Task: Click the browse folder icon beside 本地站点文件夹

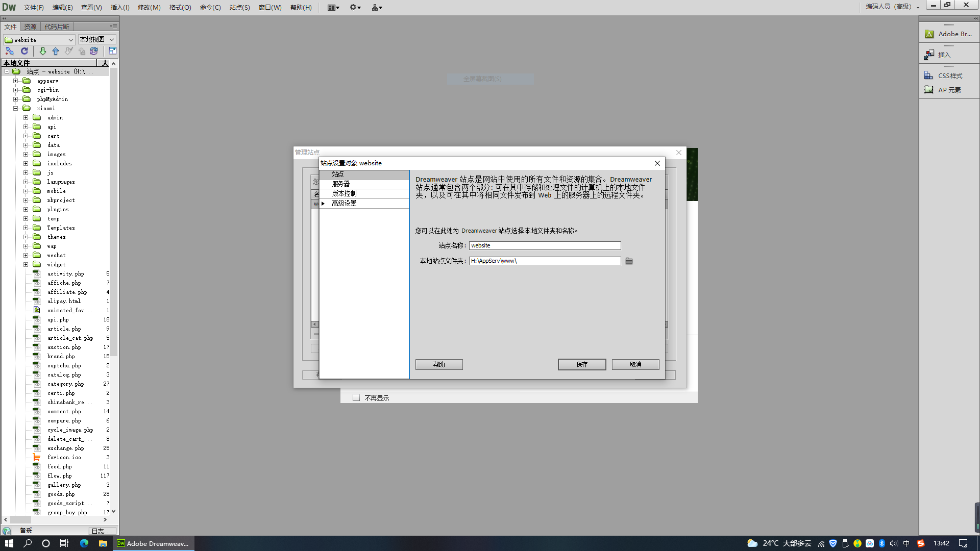Action: (x=629, y=261)
